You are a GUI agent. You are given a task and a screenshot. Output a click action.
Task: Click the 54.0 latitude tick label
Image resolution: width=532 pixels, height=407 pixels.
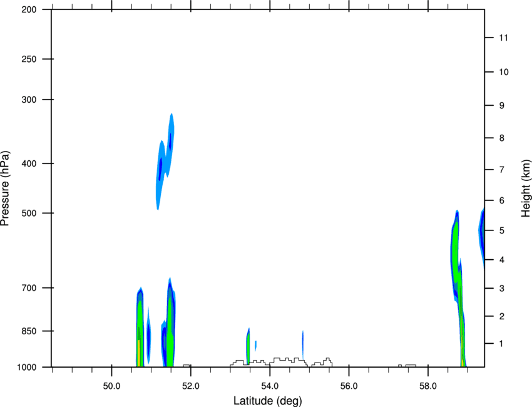pyautogui.click(x=270, y=386)
